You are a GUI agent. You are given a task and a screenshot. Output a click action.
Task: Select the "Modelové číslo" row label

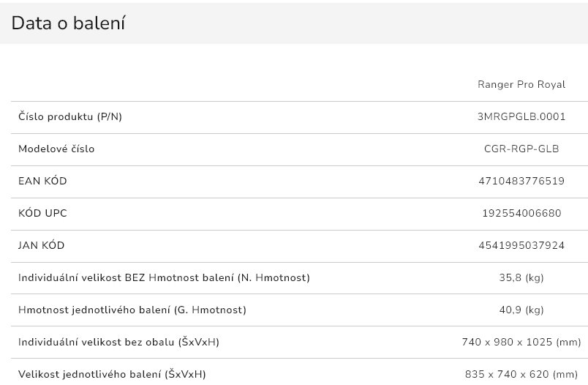pos(56,149)
